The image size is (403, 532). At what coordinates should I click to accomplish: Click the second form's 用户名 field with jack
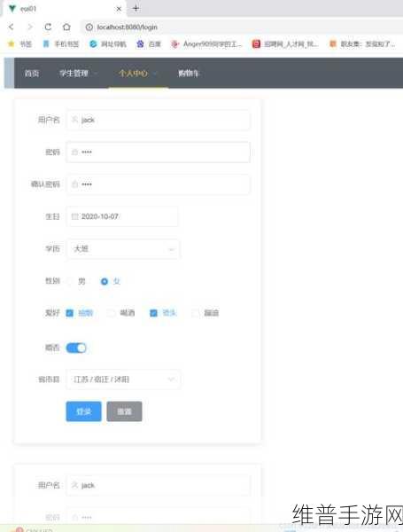[159, 485]
